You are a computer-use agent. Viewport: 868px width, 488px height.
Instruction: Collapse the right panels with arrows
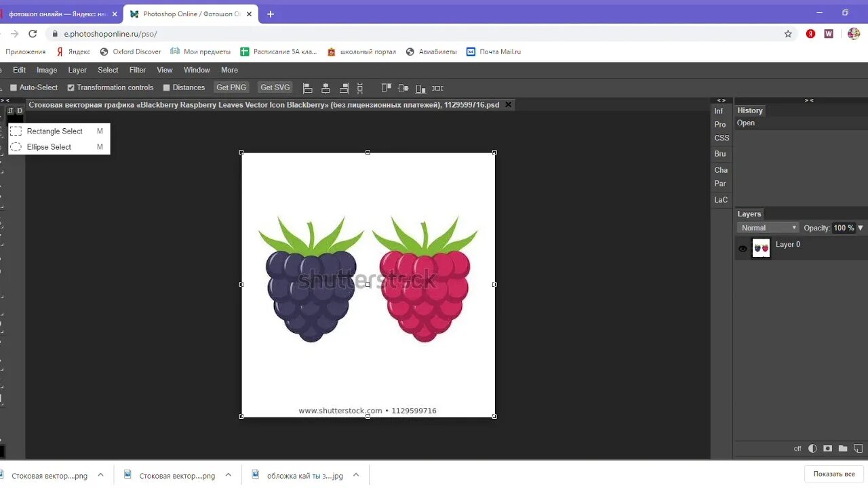coord(809,100)
